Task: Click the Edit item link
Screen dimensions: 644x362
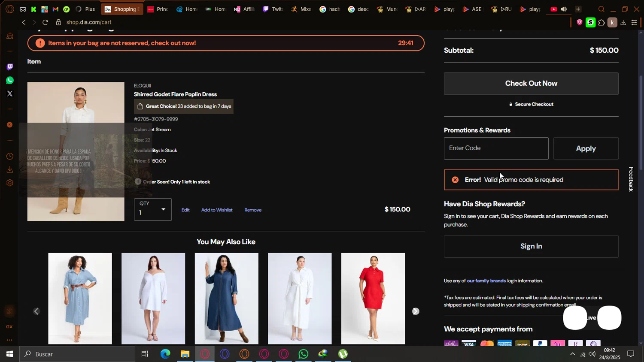Action: [x=185, y=210]
